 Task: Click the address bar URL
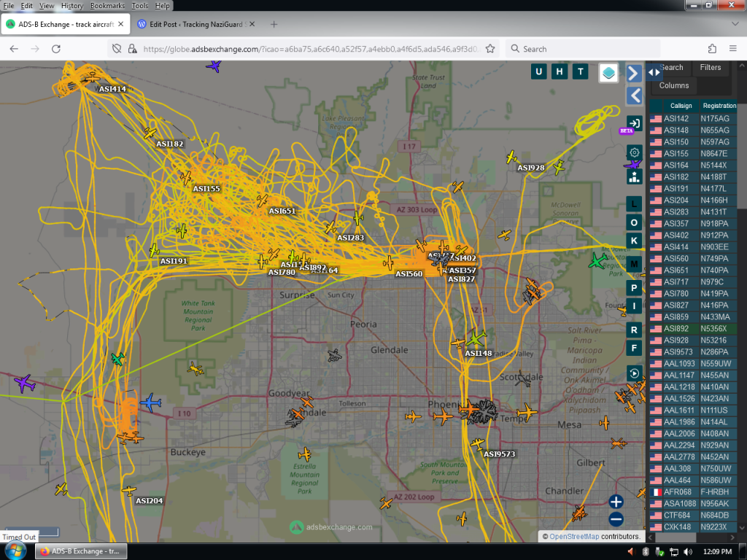(x=311, y=49)
